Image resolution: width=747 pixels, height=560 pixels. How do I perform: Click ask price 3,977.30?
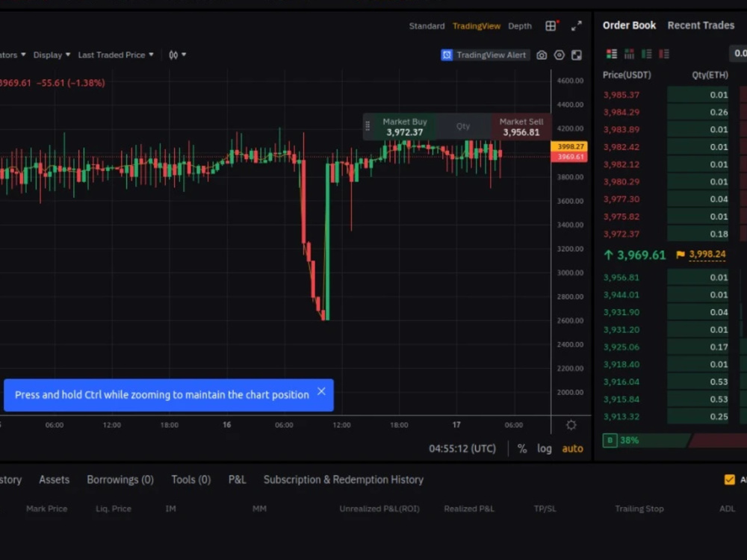coord(622,199)
